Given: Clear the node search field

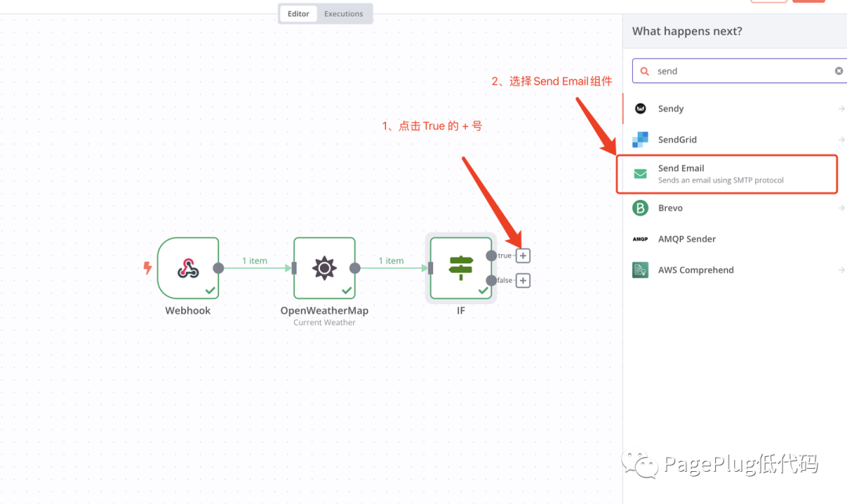Looking at the screenshot, I should tap(838, 71).
